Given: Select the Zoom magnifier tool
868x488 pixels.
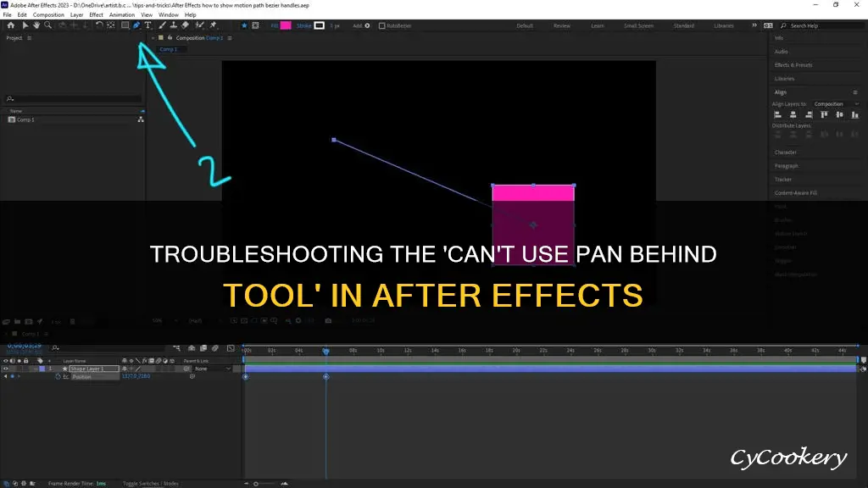Looking at the screenshot, I should coord(48,25).
